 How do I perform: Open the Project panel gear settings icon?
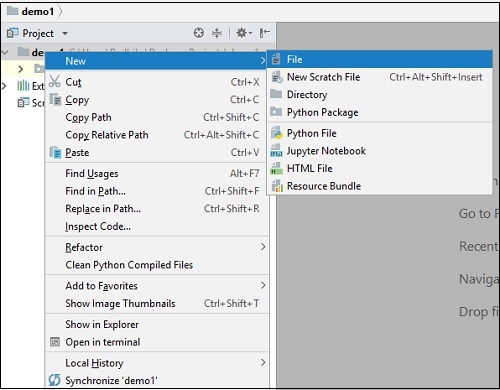coord(244,33)
